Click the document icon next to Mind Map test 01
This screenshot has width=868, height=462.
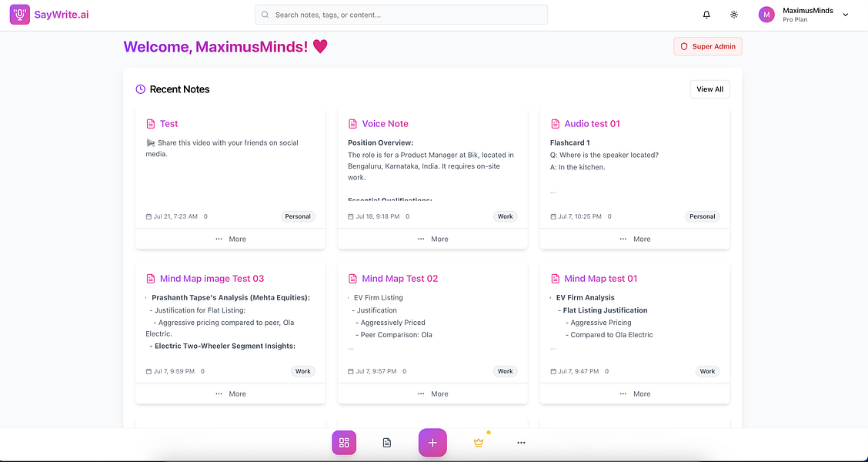(556, 278)
